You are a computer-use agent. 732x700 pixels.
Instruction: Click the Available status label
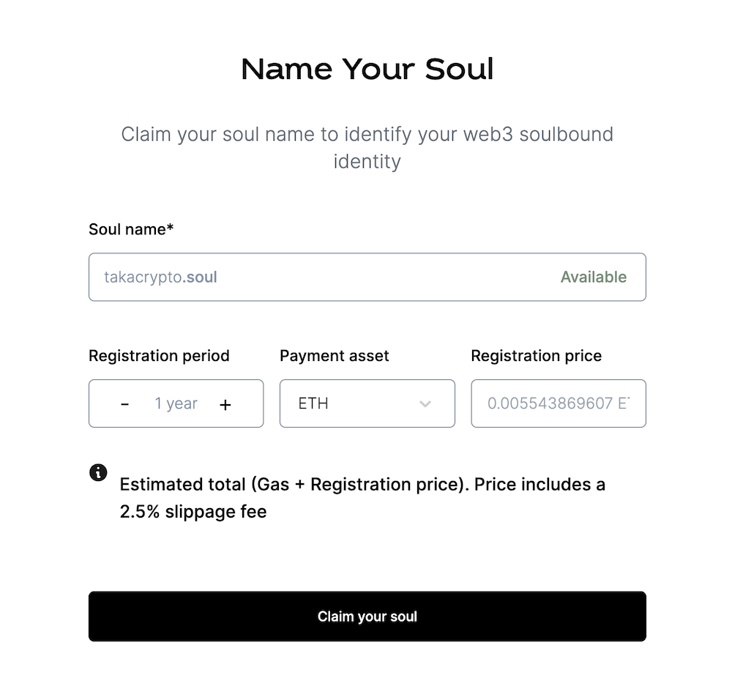tap(594, 277)
